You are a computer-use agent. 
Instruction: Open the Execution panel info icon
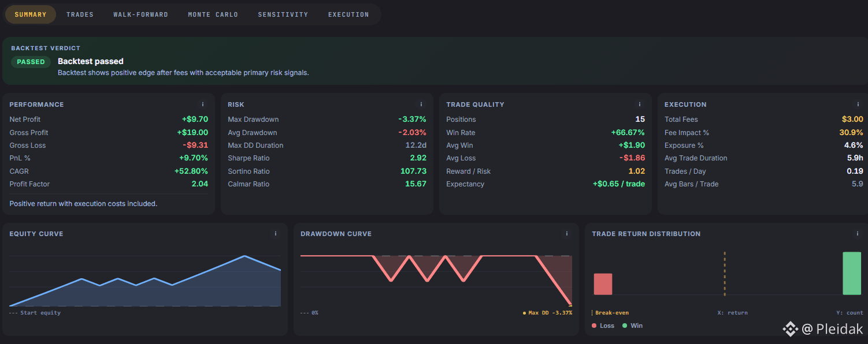coord(858,104)
